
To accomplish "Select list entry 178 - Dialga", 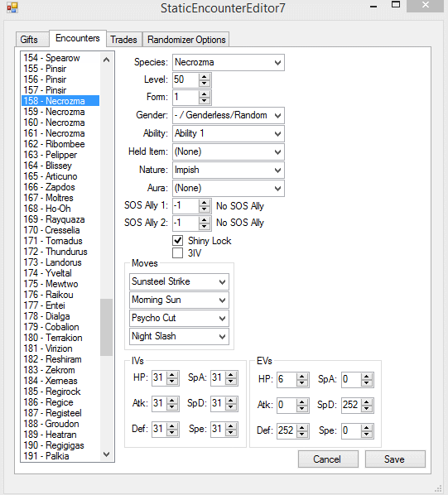I will [60, 316].
